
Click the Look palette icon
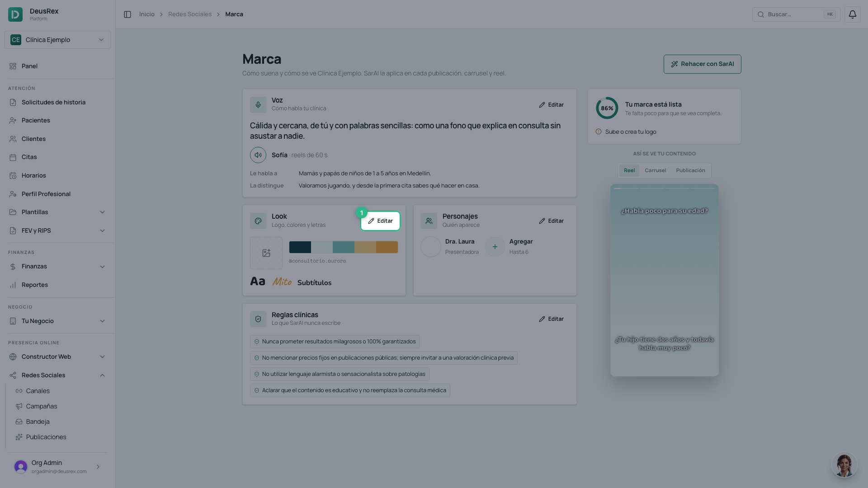coord(258,221)
